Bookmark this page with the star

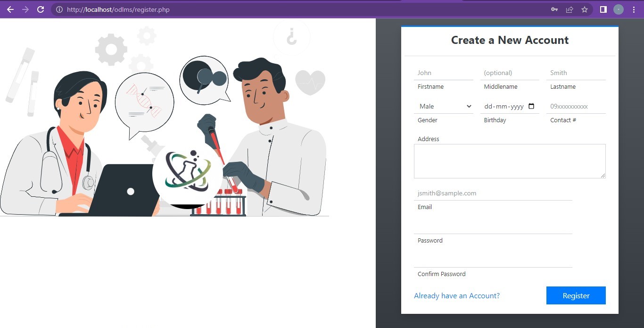585,9
